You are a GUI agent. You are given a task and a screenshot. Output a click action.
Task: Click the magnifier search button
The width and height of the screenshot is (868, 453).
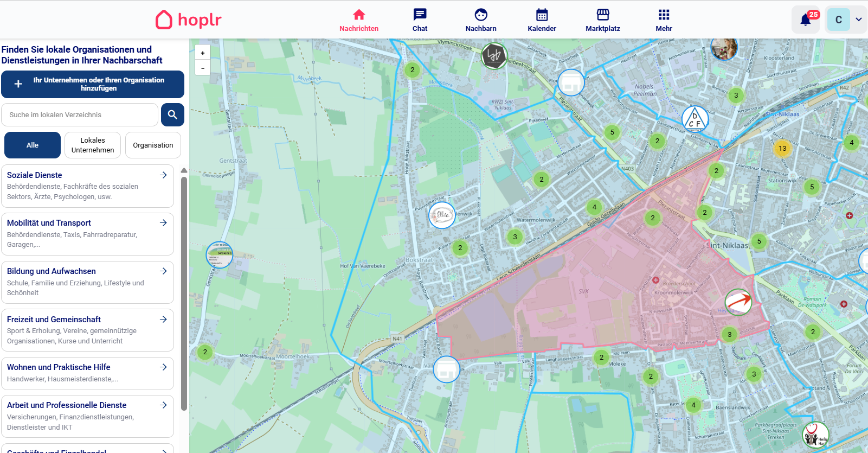coord(172,115)
